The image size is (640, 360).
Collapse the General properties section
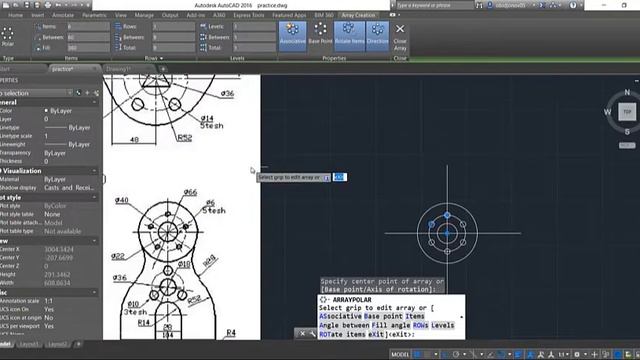pos(94,102)
